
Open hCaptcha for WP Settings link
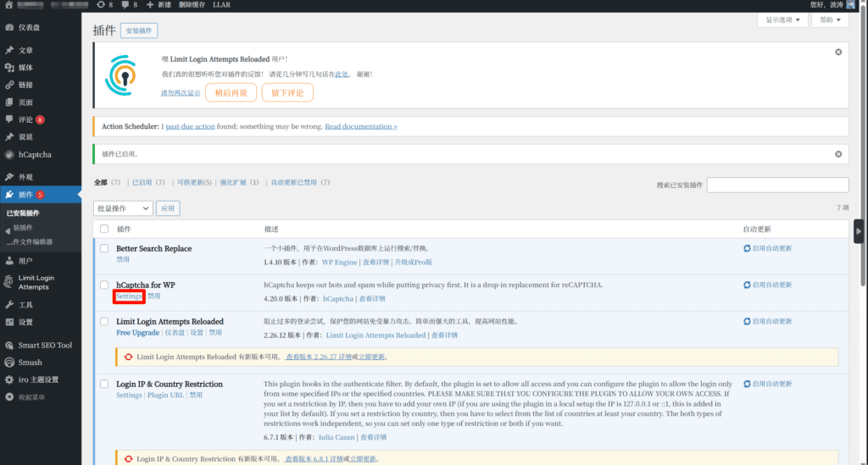(129, 296)
